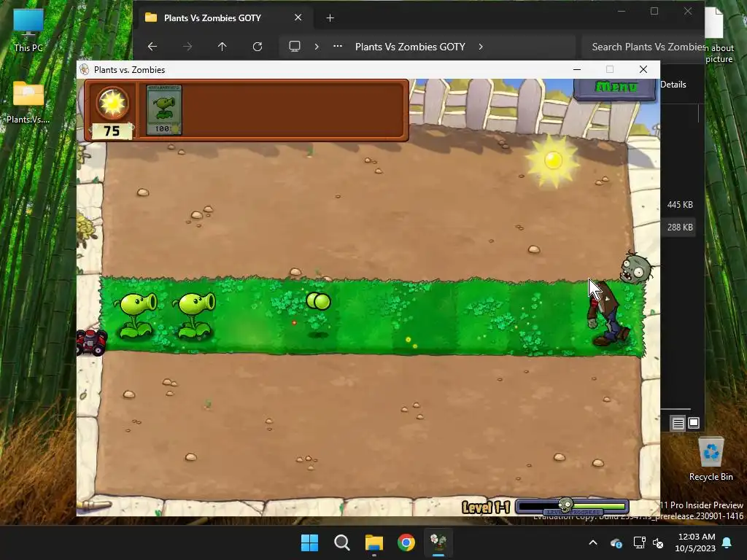
Task: Select the 288 KB file row
Action: click(x=680, y=227)
